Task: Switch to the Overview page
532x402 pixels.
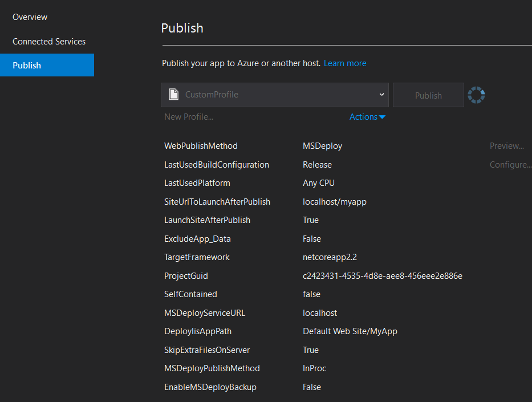Action: click(30, 17)
